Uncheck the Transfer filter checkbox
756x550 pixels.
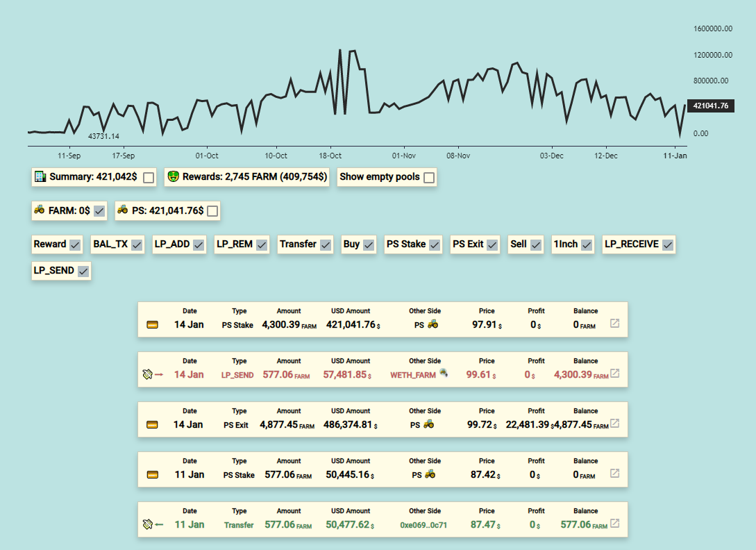click(326, 245)
